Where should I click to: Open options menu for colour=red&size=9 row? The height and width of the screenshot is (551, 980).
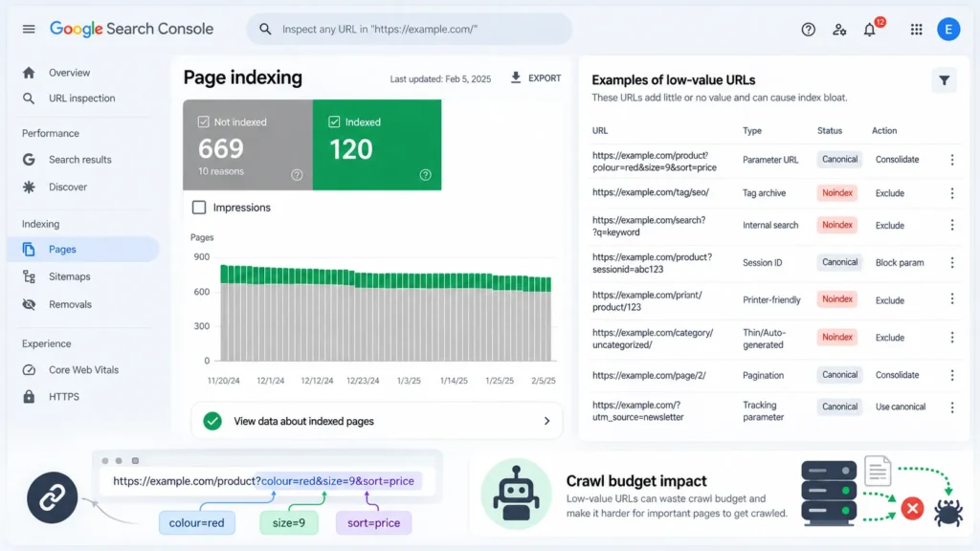pyautogui.click(x=952, y=160)
